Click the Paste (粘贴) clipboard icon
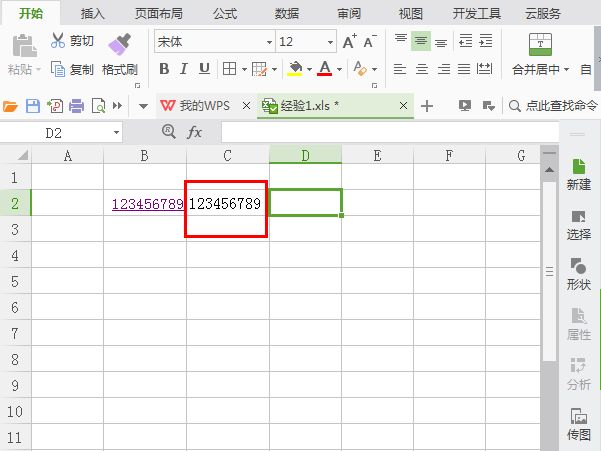The image size is (601, 451). pos(24,46)
